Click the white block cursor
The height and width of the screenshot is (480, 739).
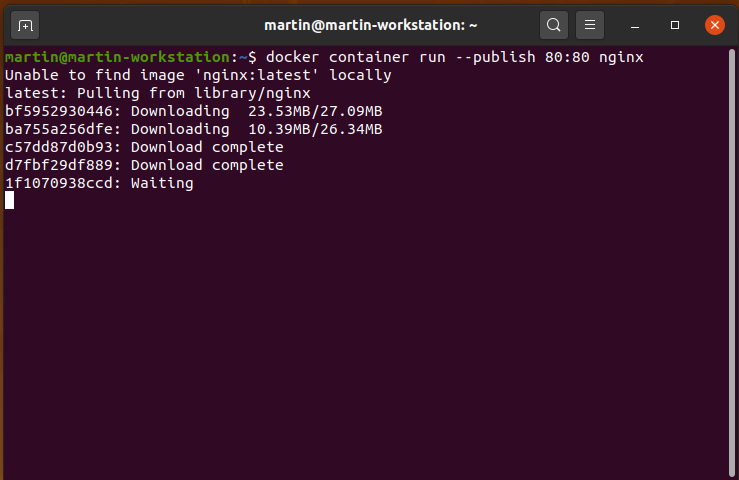point(9,200)
